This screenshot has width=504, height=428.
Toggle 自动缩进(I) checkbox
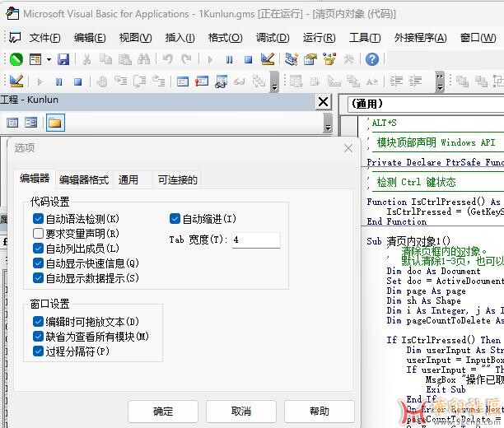(175, 219)
